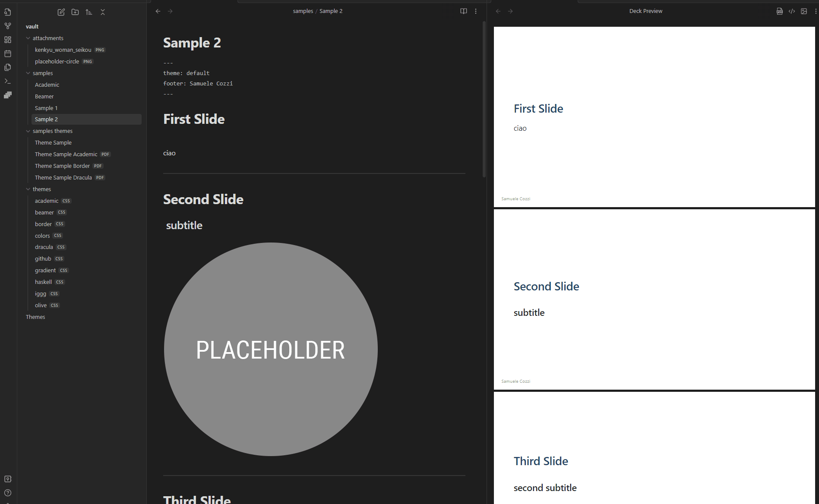The image size is (819, 504).
Task: Export deck as PDF icon
Action: coord(780,11)
